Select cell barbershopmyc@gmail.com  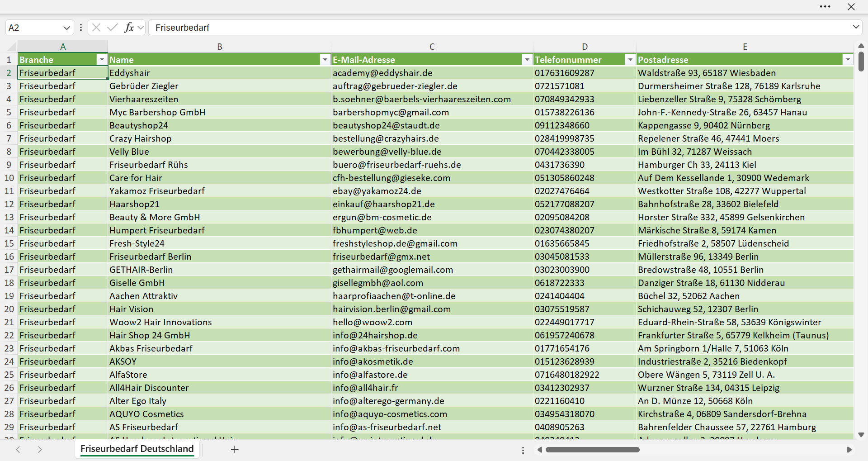(432, 112)
